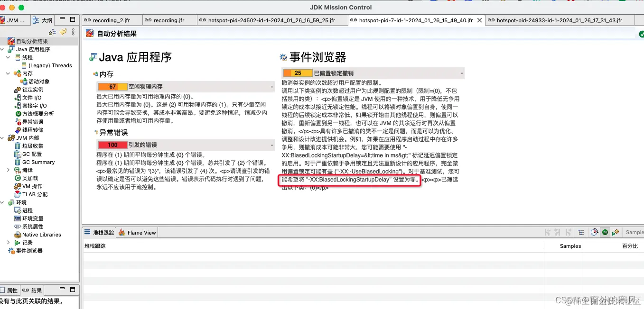Minimize the 属性/结果 panel
This screenshot has height=309, width=644.
(x=62, y=289)
